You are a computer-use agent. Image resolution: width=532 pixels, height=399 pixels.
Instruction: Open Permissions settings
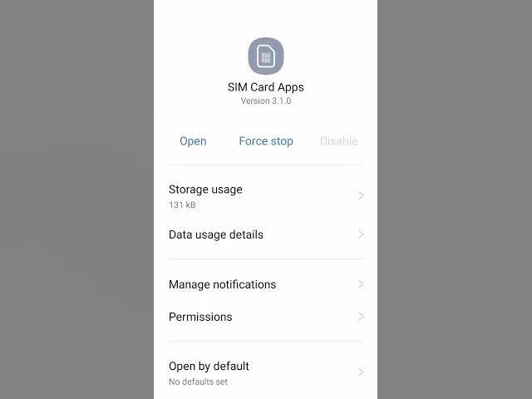(266, 317)
